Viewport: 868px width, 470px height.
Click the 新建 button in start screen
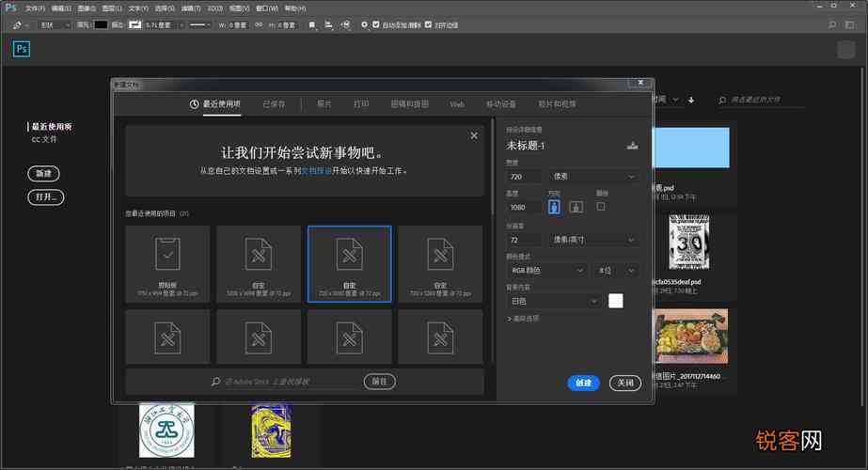(44, 174)
